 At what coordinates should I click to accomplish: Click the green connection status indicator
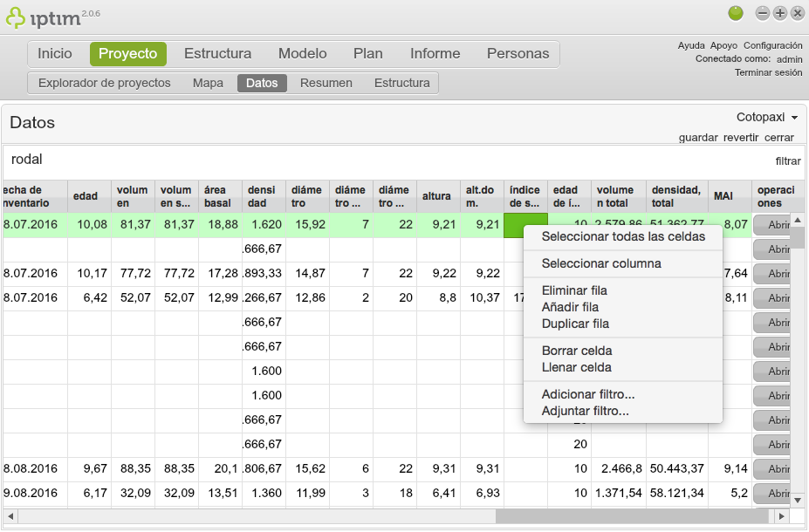pos(736,13)
